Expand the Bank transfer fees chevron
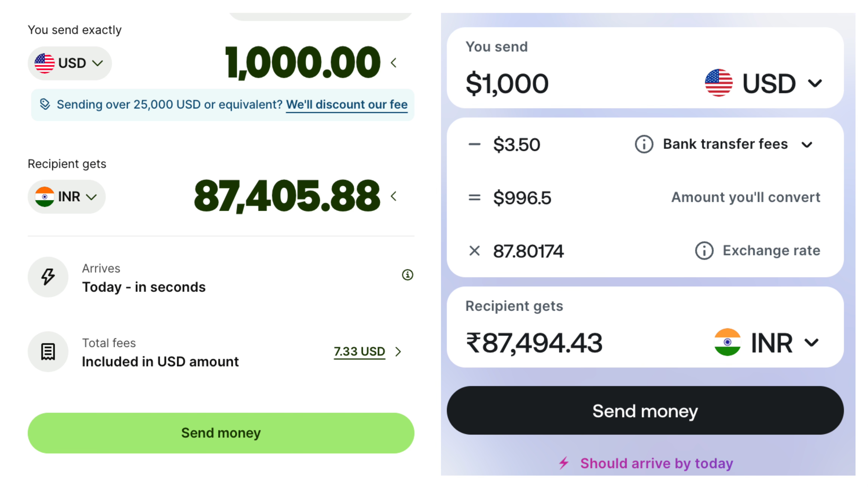The width and height of the screenshot is (868, 488). [x=807, y=145]
